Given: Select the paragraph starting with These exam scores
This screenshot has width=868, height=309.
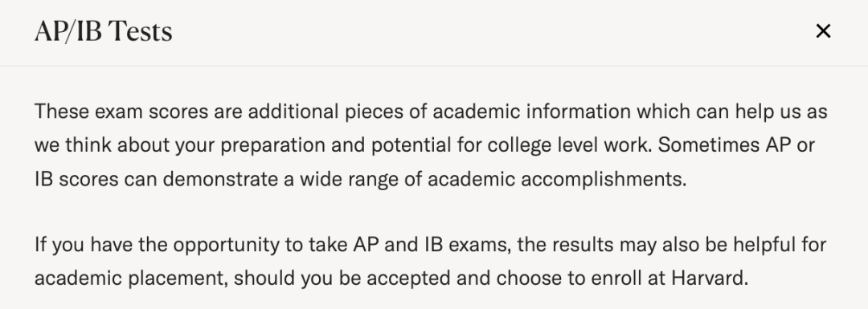Looking at the screenshot, I should coord(431,145).
